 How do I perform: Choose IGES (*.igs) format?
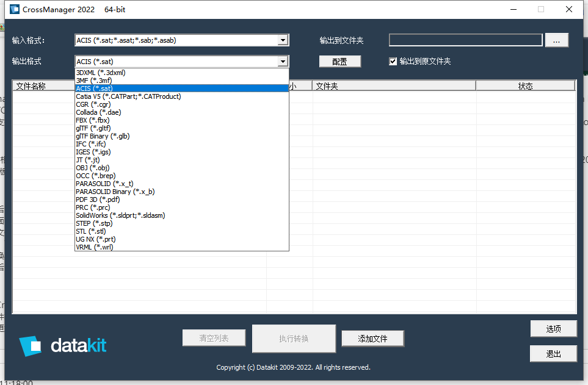tap(182, 152)
